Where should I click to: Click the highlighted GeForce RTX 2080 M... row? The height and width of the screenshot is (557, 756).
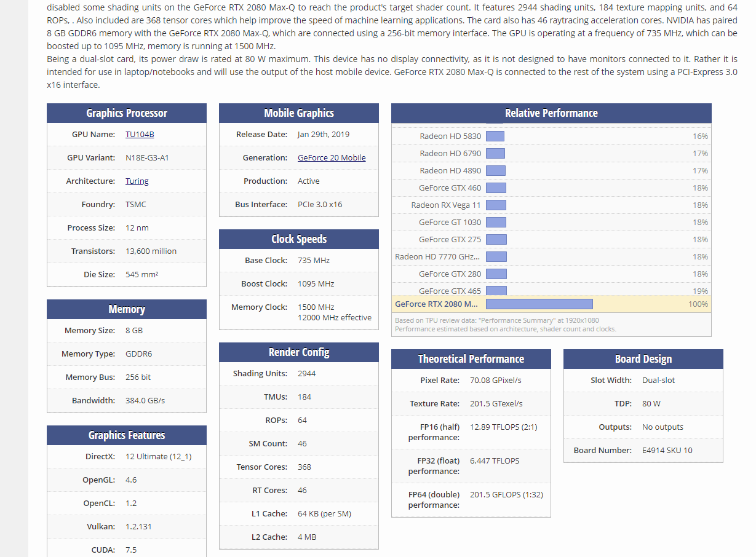click(436, 304)
